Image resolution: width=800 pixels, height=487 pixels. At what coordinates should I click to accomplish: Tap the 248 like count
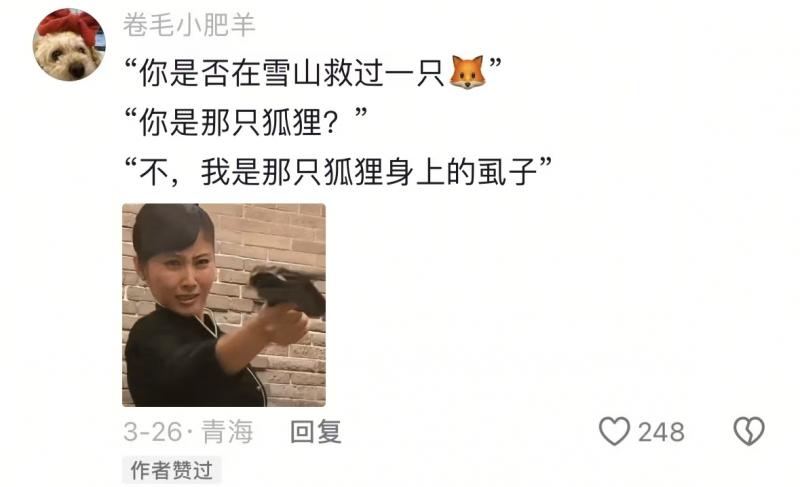tap(661, 432)
